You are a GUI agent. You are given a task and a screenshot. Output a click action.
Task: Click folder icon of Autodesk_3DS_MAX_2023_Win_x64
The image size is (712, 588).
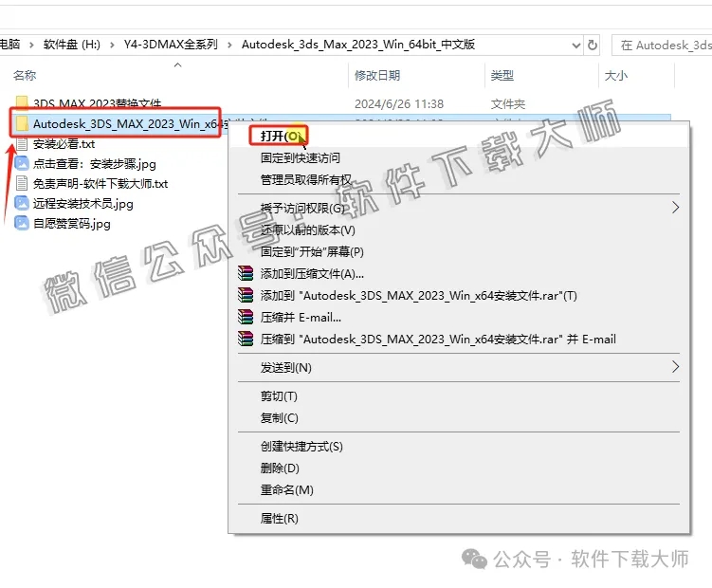pyautogui.click(x=22, y=123)
